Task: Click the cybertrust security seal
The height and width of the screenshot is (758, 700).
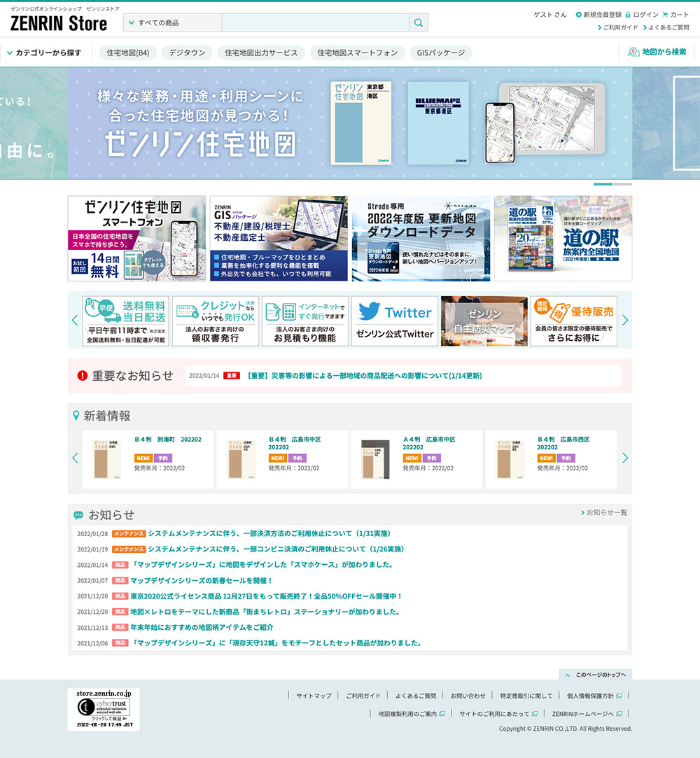Action: [x=104, y=710]
